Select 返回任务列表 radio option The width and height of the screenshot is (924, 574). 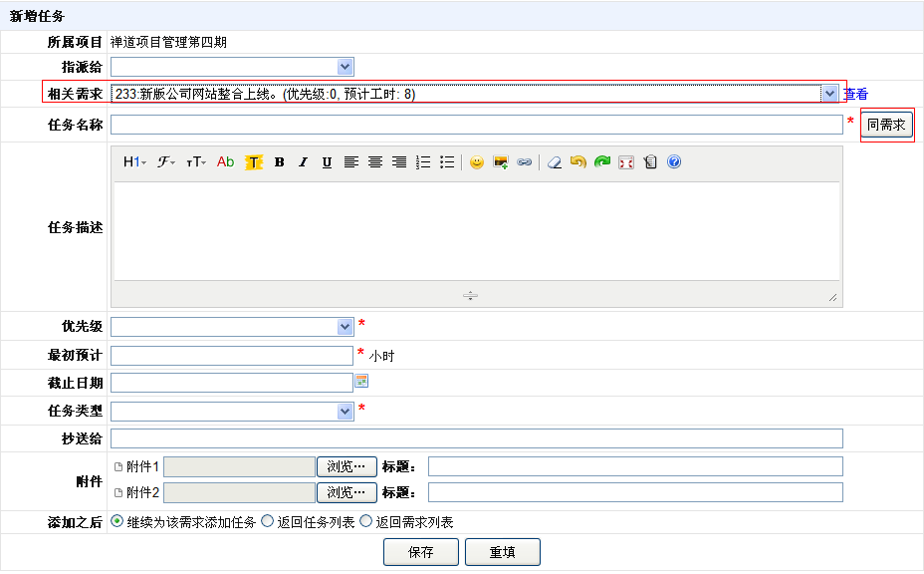(x=267, y=521)
